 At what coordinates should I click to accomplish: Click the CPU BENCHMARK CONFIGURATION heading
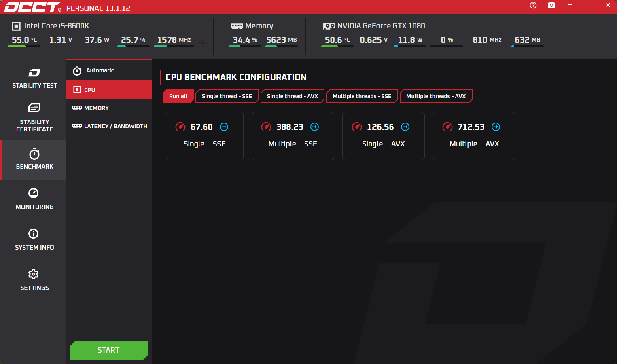coord(236,77)
